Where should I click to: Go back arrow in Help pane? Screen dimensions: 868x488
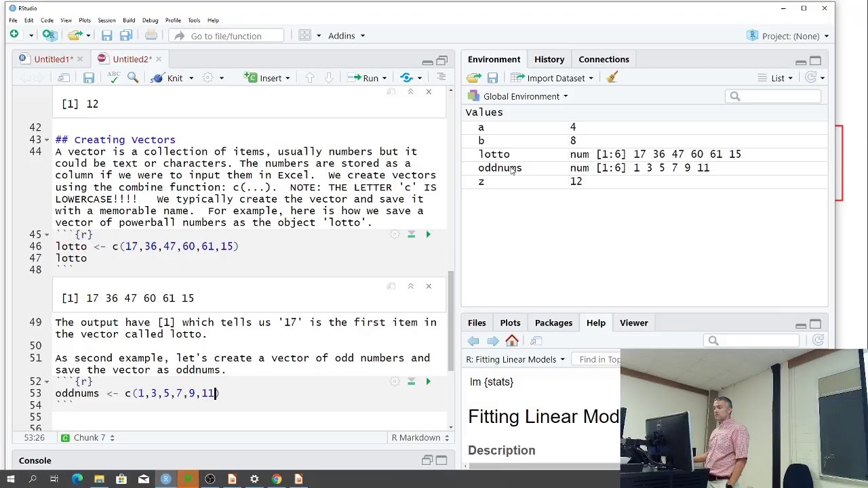(x=473, y=341)
